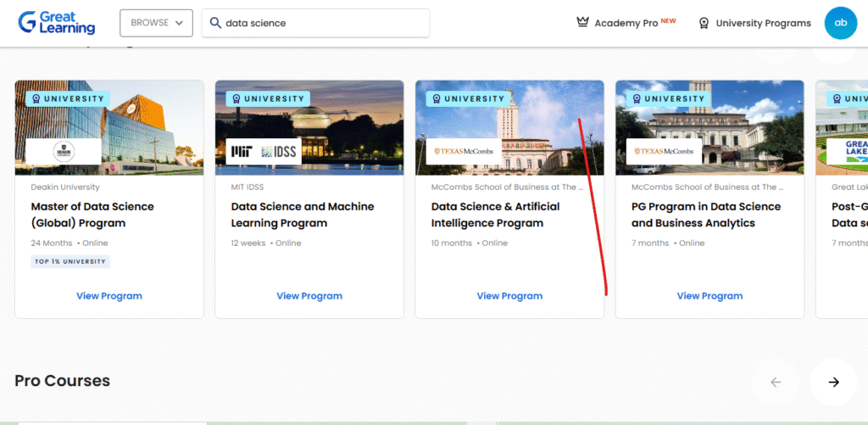Viewport: 868px width, 425px height.
Task: Click the Deakin University logo
Action: [63, 151]
